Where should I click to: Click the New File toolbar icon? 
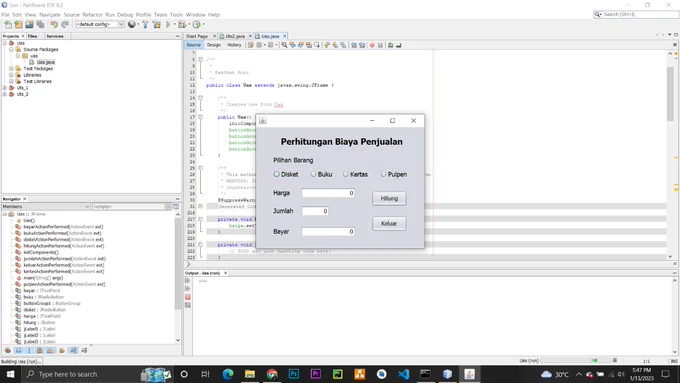point(8,24)
